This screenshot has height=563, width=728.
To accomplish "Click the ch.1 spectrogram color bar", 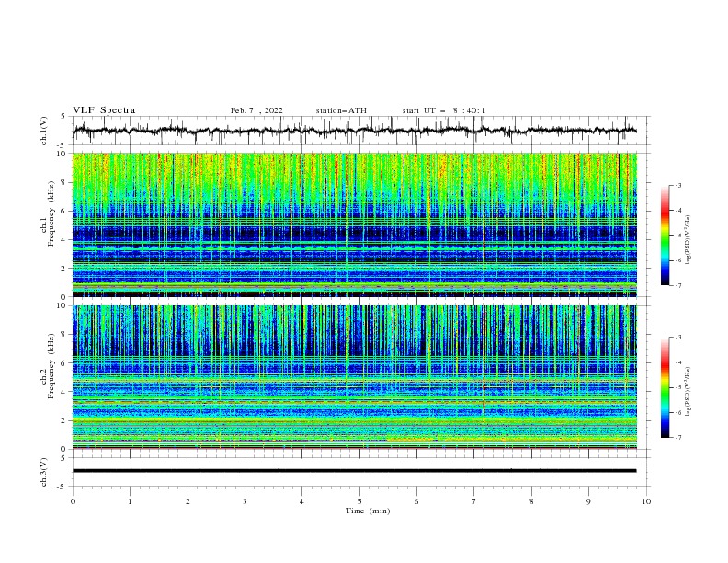I will (x=665, y=236).
